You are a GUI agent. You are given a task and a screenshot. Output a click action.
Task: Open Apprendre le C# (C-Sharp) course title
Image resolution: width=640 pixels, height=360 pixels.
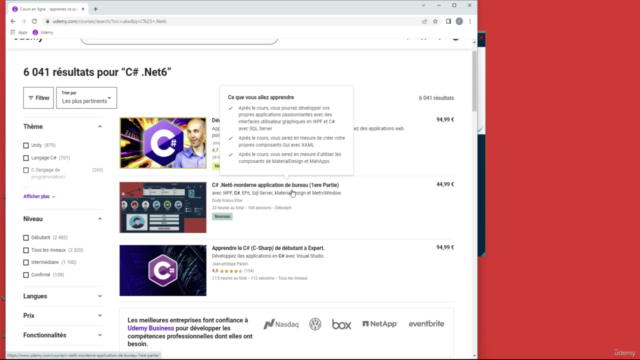[268, 248]
